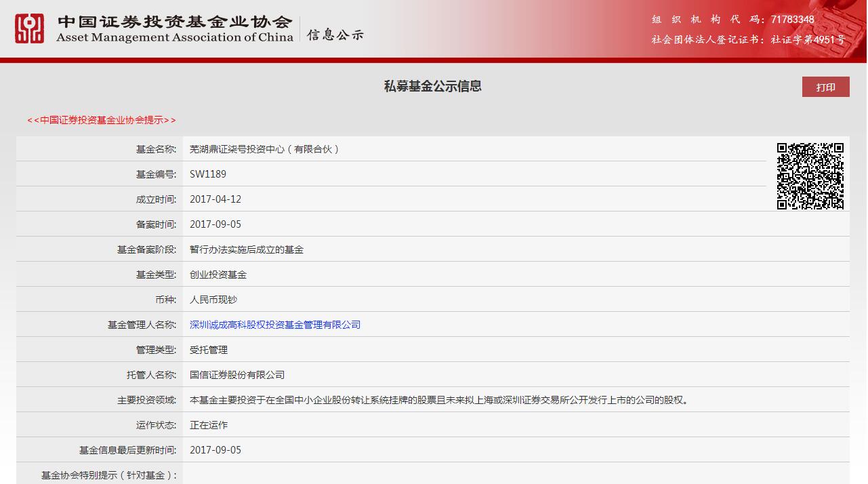Image resolution: width=868 pixels, height=484 pixels.
Task: Click the 币种 label
Action: coord(165,300)
